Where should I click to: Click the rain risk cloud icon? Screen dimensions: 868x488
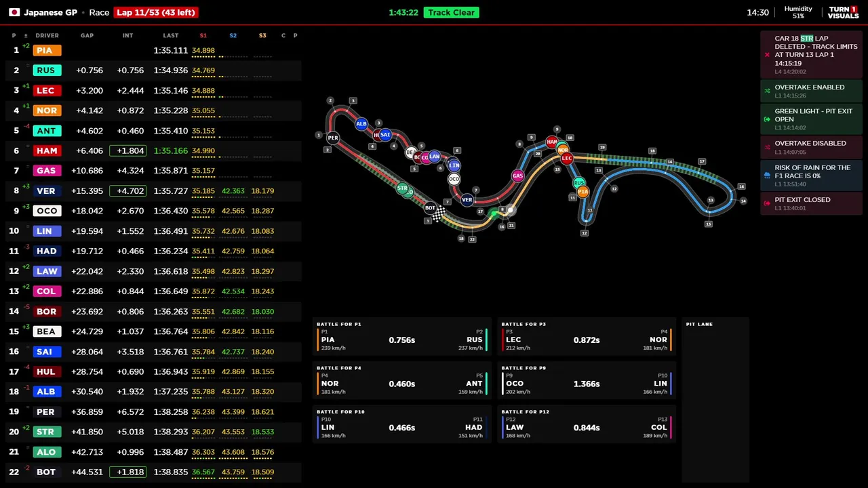click(x=767, y=175)
